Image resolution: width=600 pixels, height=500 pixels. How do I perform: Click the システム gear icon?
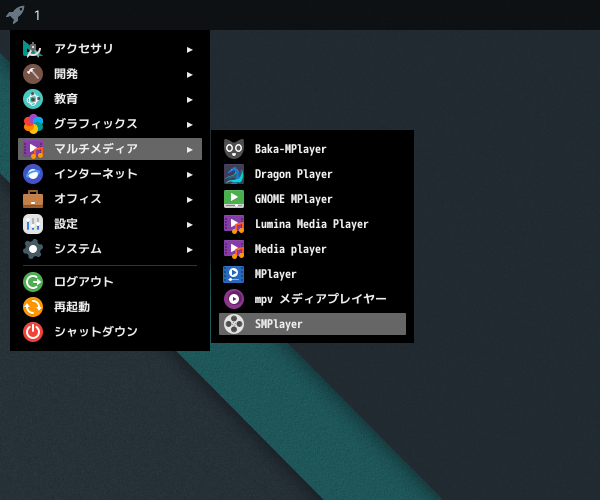tap(33, 249)
